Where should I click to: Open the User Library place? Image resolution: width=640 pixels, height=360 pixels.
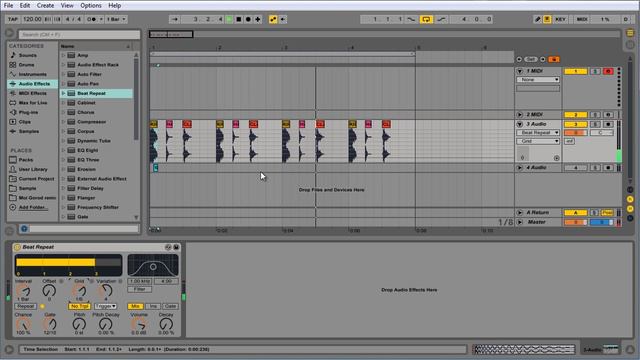pyautogui.click(x=33, y=169)
